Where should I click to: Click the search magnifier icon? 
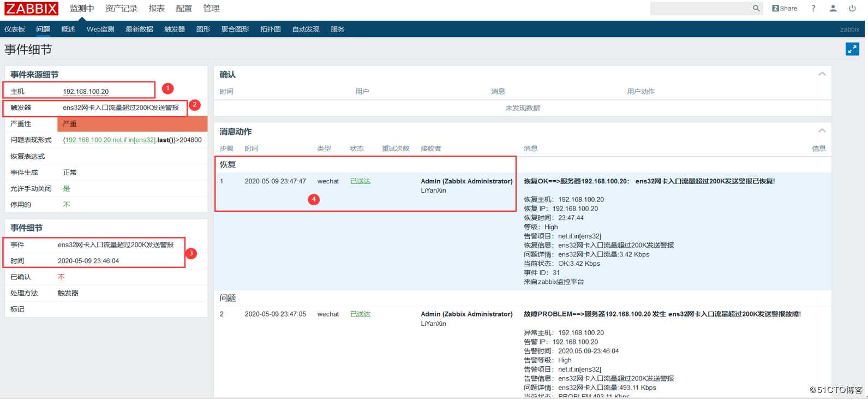click(x=756, y=8)
